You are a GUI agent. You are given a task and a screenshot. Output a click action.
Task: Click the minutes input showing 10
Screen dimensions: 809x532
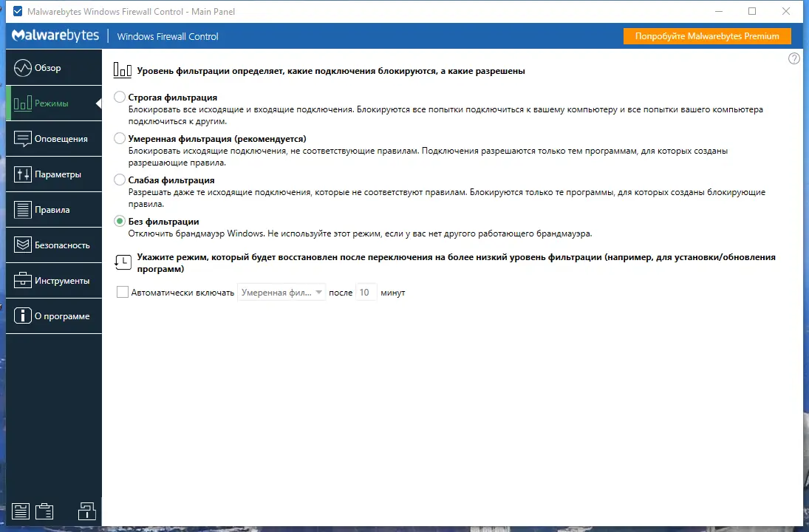click(x=366, y=292)
